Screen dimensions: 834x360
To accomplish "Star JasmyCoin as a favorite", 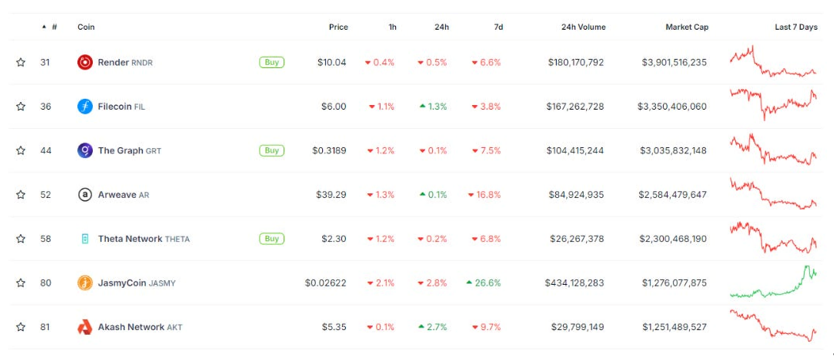I will click(21, 283).
